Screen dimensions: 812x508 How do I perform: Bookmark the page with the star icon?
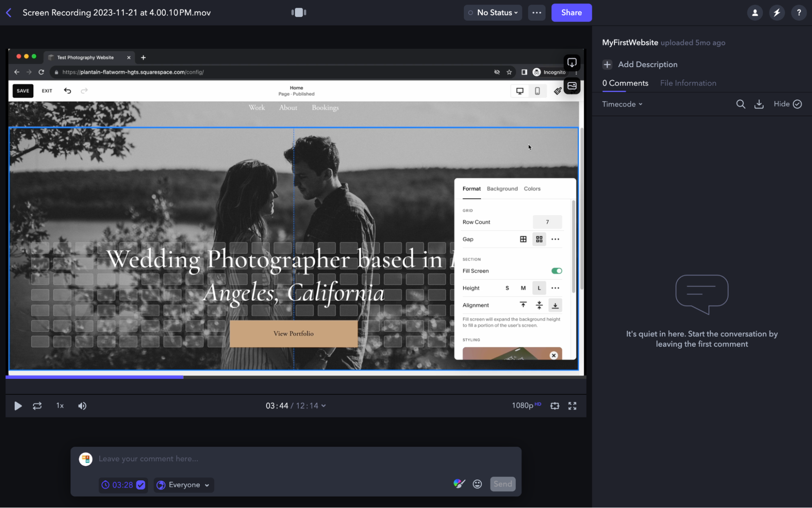pos(509,72)
